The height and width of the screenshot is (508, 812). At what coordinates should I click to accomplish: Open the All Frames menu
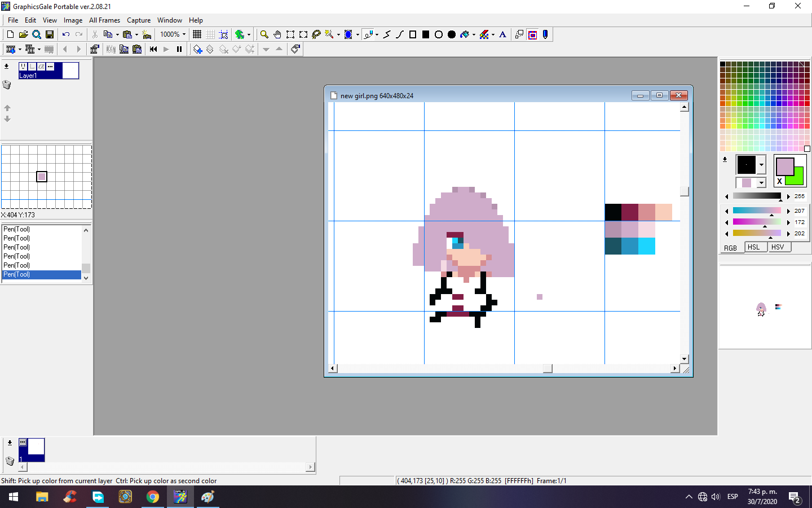point(105,20)
